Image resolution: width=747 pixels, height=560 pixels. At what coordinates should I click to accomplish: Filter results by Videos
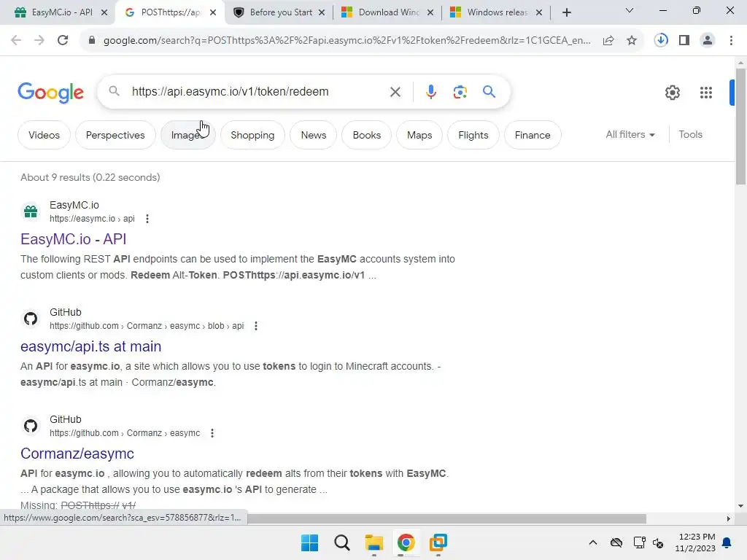(44, 135)
